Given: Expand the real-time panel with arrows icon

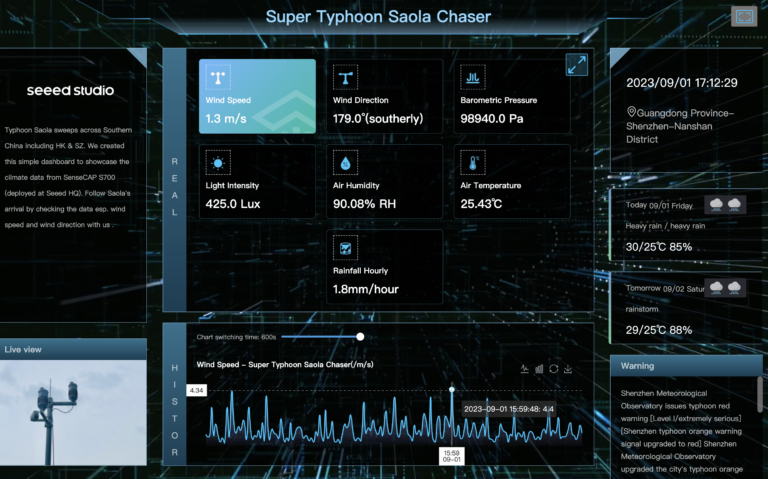Looking at the screenshot, I should 576,65.
